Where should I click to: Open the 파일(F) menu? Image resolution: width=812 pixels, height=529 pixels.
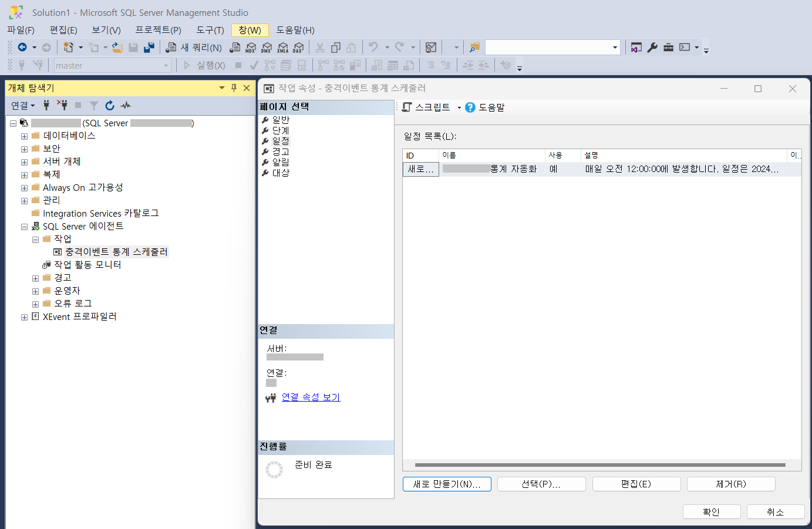pos(21,30)
